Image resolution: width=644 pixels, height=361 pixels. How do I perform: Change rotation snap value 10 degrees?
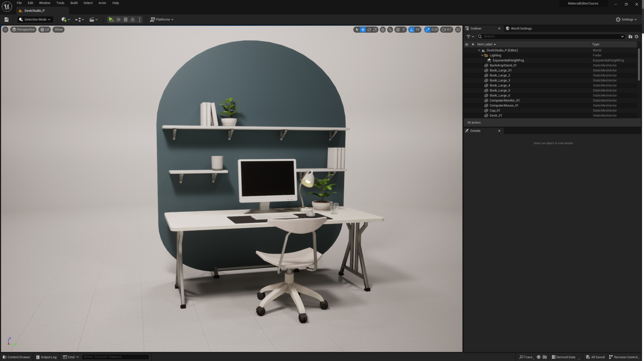pos(418,30)
